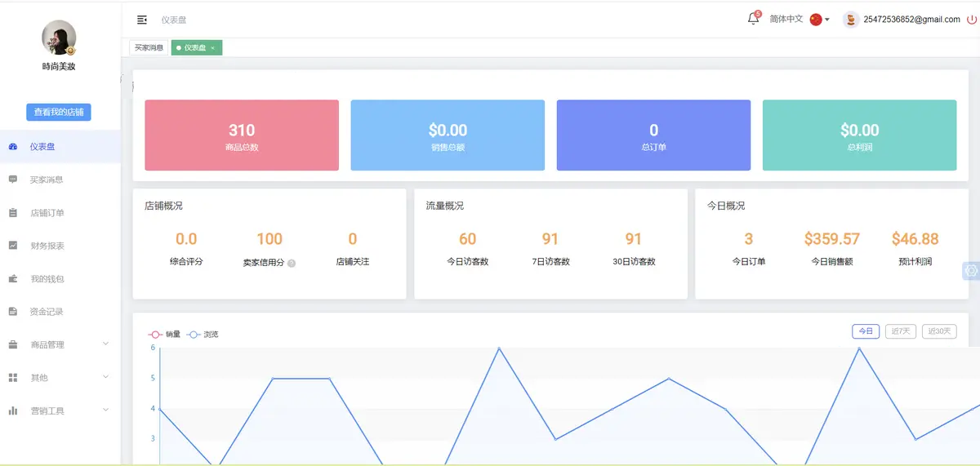Switch to the 买家消息 tab
The width and height of the screenshot is (980, 466).
coord(149,48)
